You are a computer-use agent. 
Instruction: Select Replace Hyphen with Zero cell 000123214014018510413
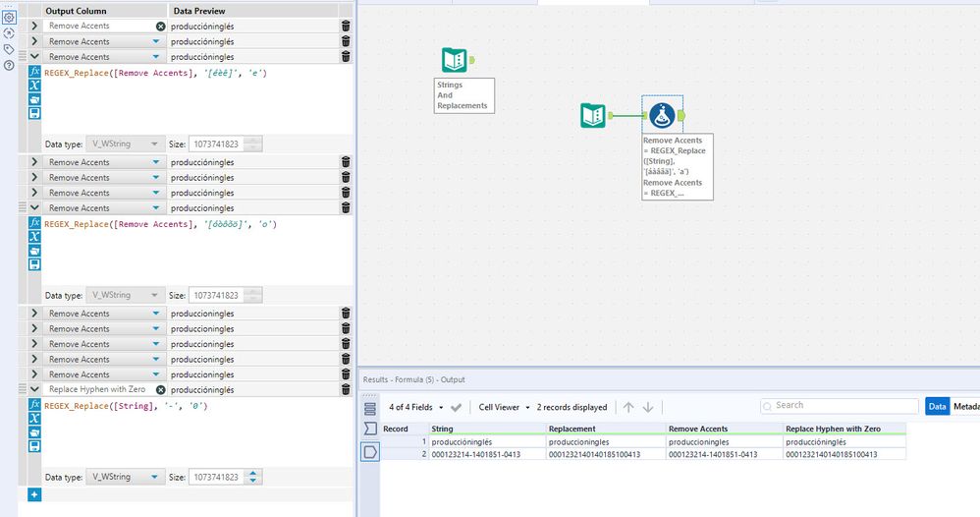[x=845, y=454]
